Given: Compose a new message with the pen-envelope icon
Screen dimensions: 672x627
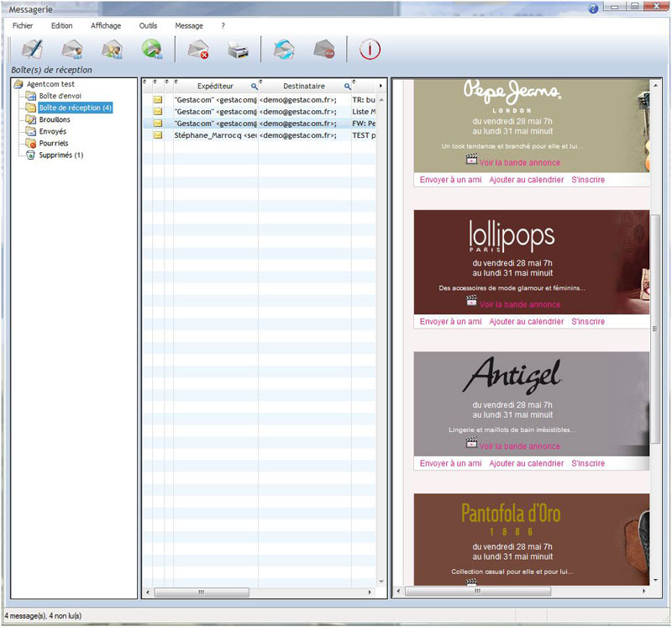Looking at the screenshot, I should click(33, 49).
